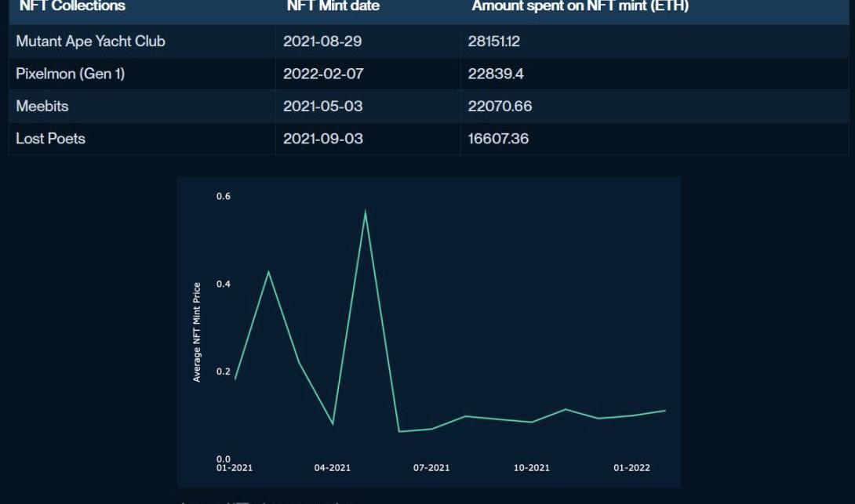Viewport: 855px width, 504px height.
Task: Click the 22839.4 ETH amount cell
Action: 497,74
